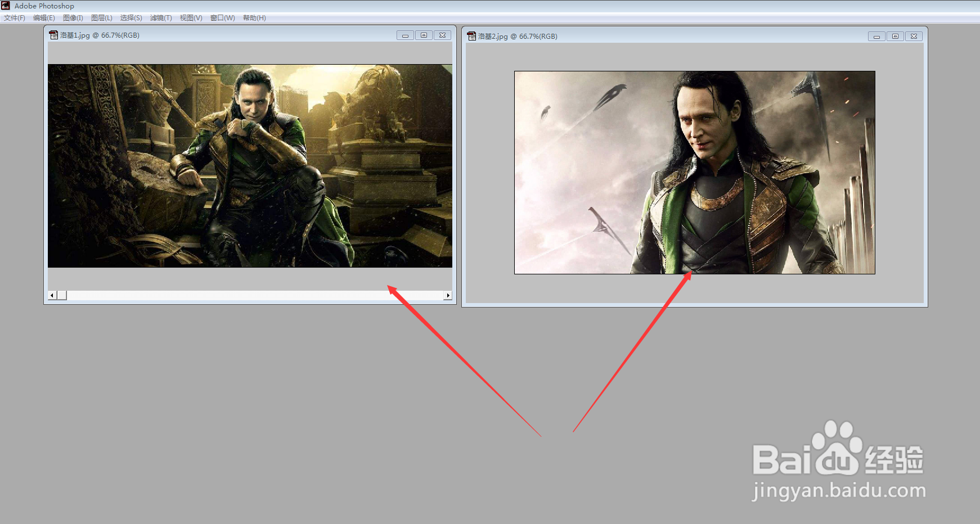Screen dimensions: 980x524
Task: Open the 图层(L) menu
Action: 102,18
